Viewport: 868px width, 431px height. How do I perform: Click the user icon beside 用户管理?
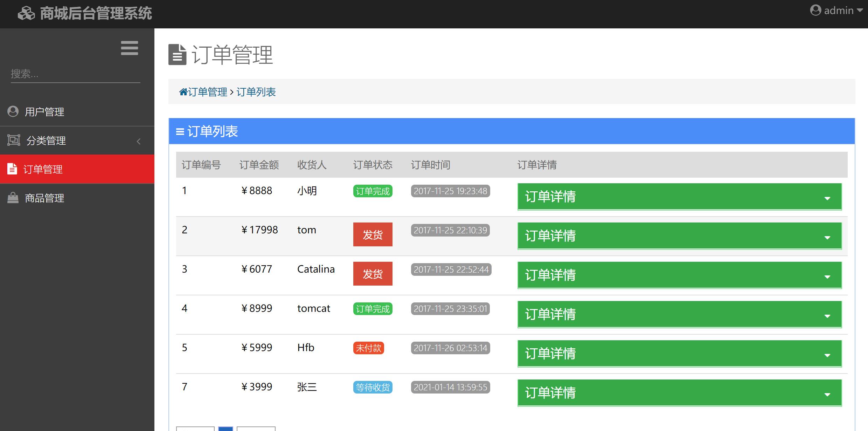click(x=13, y=111)
